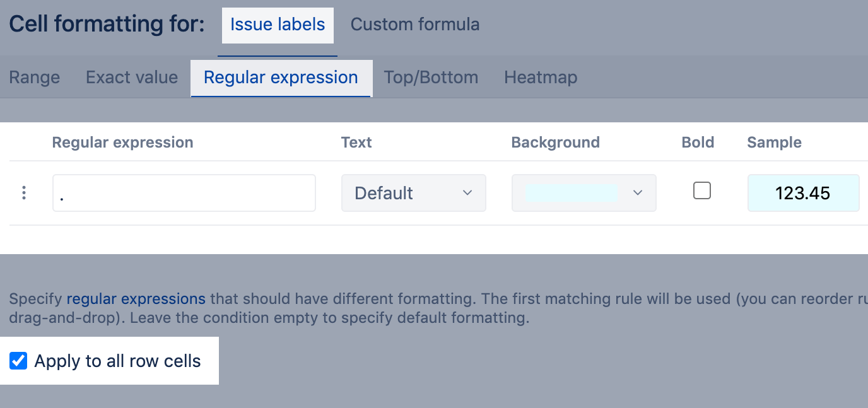
Task: Select the Exact value tab
Action: pyautogui.click(x=132, y=78)
